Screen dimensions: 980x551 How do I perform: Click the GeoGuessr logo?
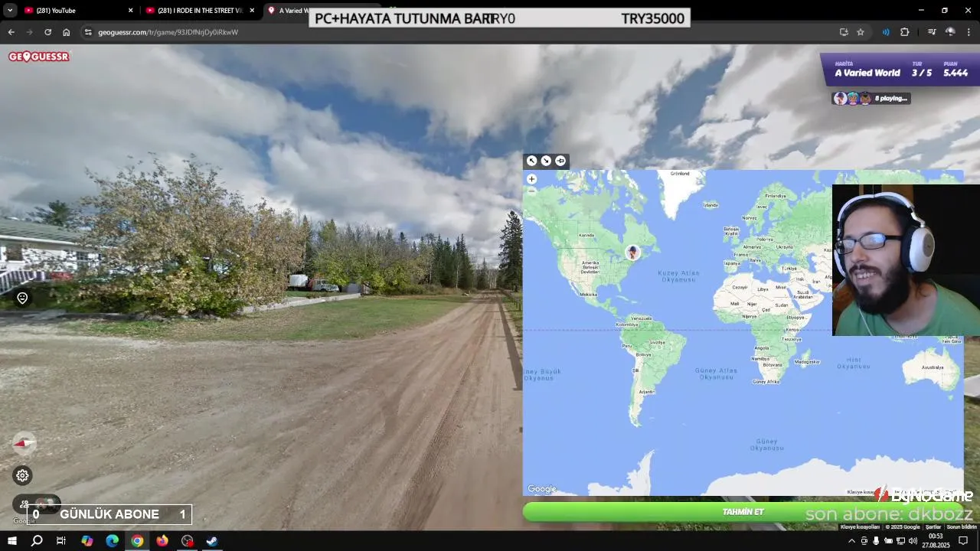pyautogui.click(x=39, y=57)
